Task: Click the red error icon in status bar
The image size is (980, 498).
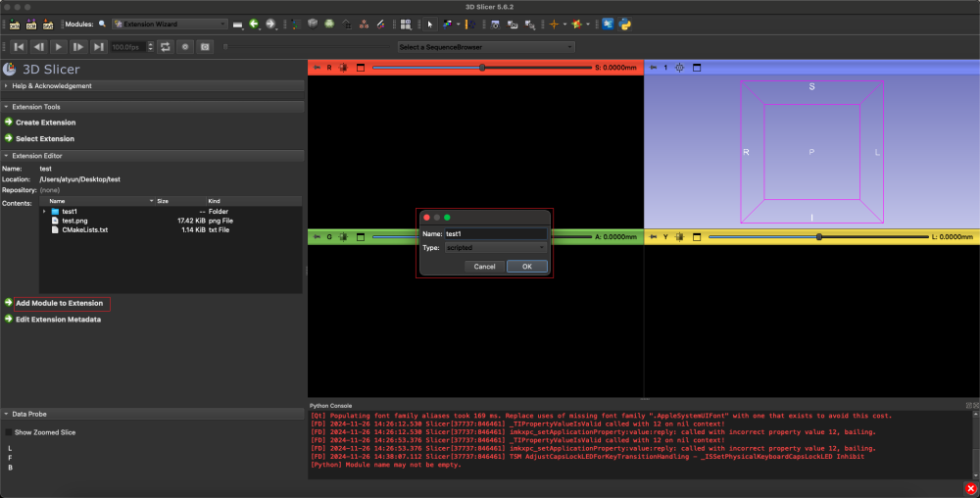Action: point(970,488)
